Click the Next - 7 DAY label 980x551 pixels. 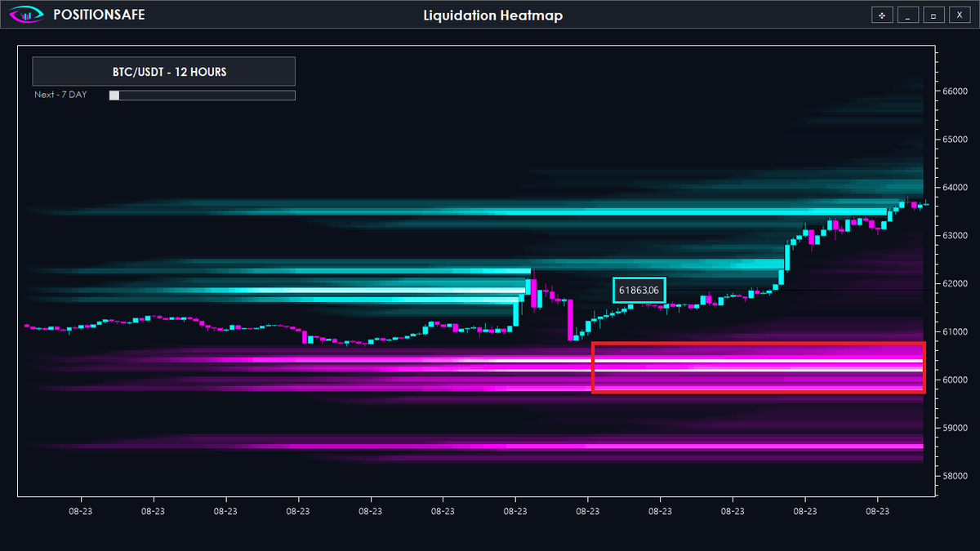[x=60, y=95]
